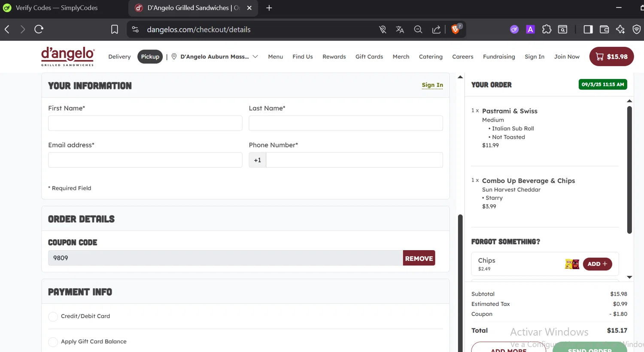The width and height of the screenshot is (644, 352).
Task: Click the coupon code field showing 9809
Action: coord(225,258)
